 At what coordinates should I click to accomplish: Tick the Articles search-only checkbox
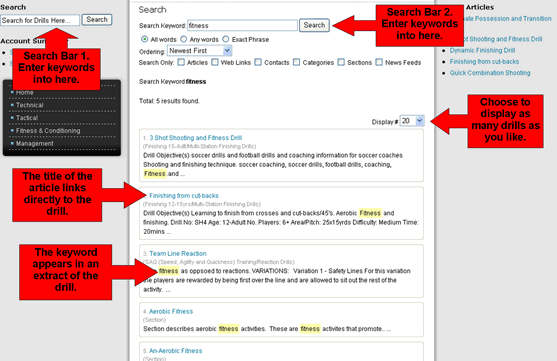pos(181,62)
